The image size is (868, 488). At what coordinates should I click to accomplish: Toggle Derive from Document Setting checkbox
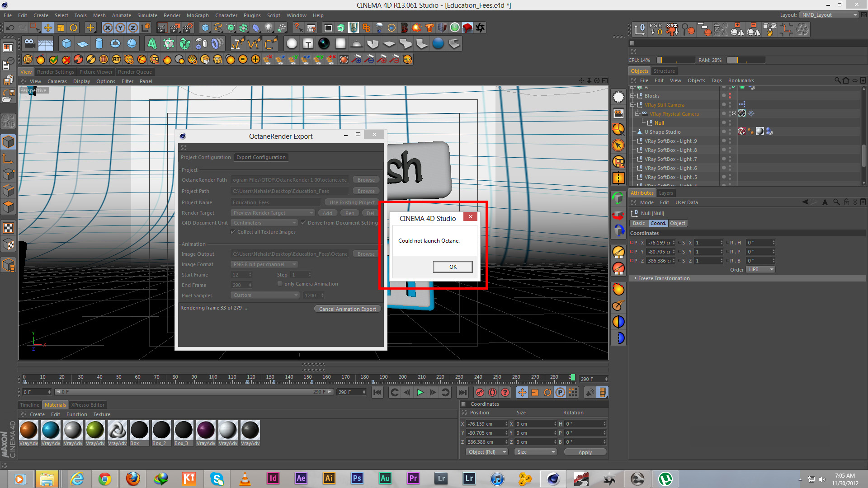303,223
